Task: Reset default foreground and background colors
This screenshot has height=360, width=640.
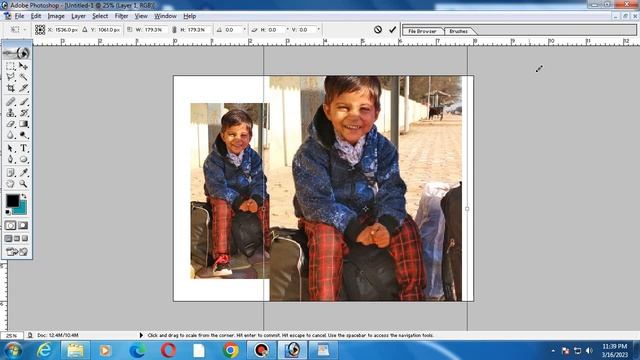Action: click(8, 212)
